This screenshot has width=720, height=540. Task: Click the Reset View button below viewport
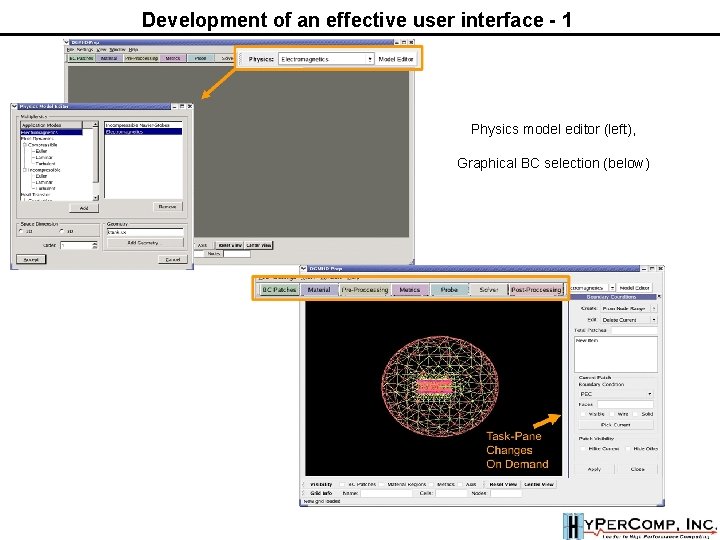(x=503, y=484)
